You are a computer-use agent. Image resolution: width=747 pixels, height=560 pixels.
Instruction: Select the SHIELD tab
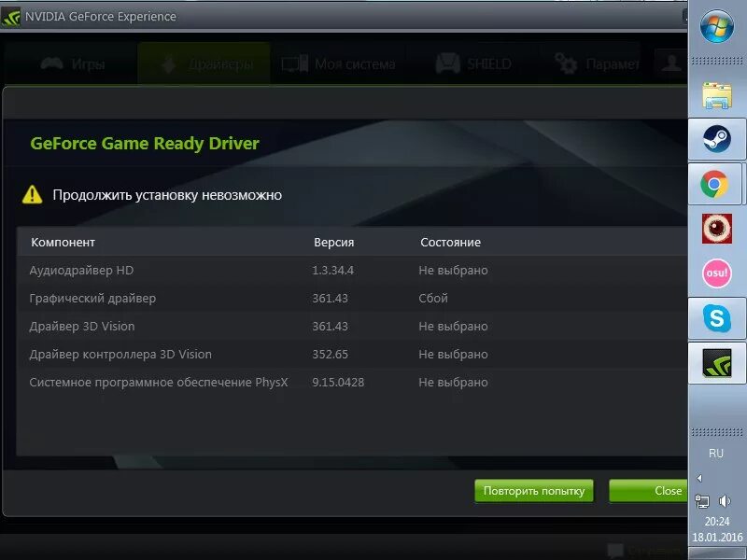point(473,63)
